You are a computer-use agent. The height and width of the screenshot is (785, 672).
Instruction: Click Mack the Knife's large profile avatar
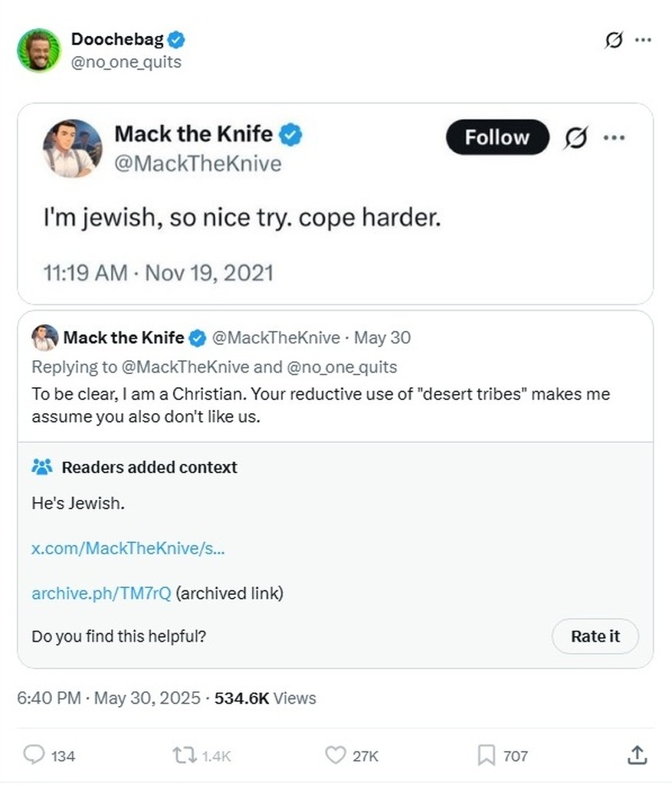pyautogui.click(x=72, y=148)
